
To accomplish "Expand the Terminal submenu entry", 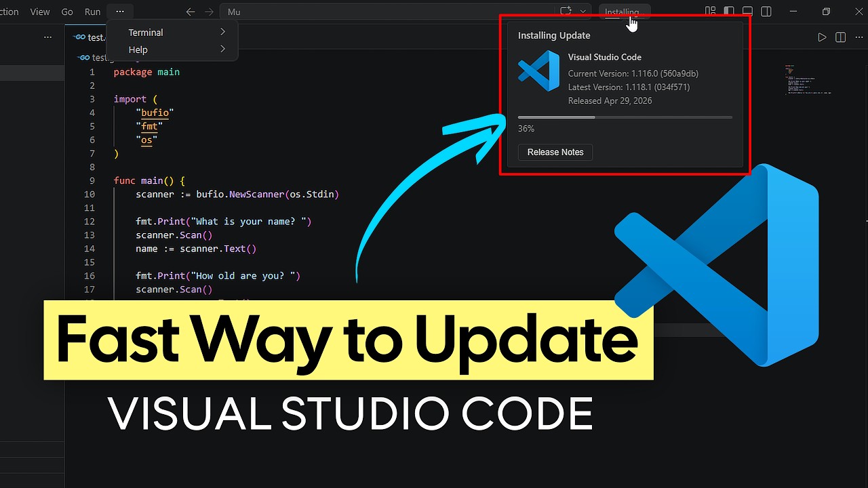I will pos(172,32).
